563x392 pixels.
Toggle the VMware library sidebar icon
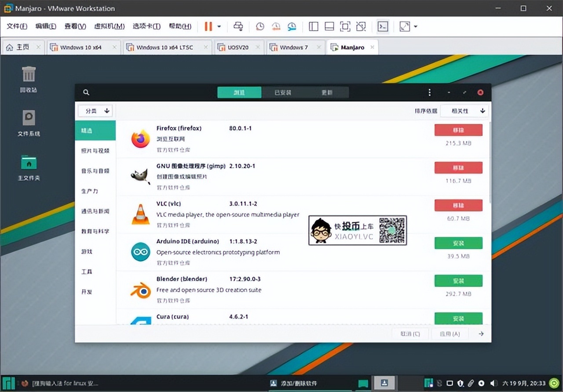(314, 26)
